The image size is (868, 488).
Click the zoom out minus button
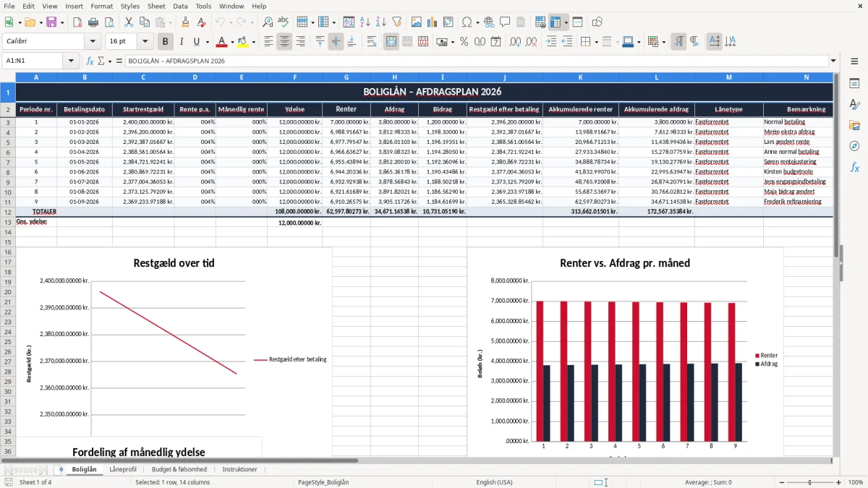(x=780, y=482)
